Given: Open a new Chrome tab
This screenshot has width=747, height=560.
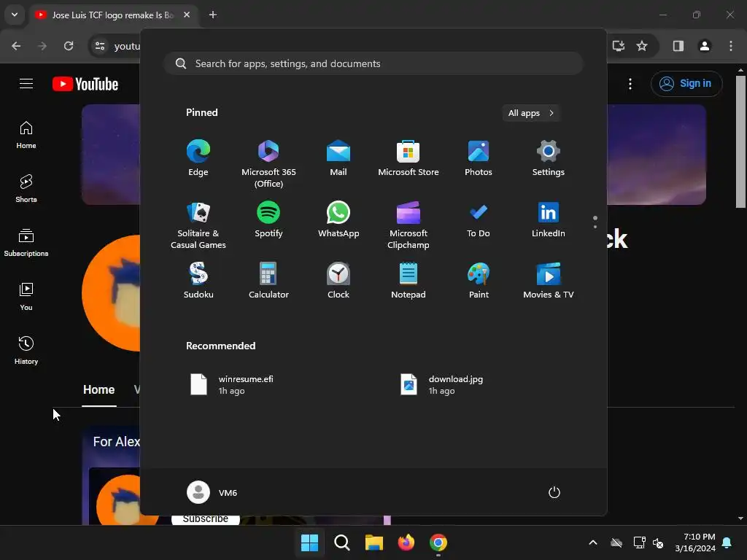Looking at the screenshot, I should point(213,15).
